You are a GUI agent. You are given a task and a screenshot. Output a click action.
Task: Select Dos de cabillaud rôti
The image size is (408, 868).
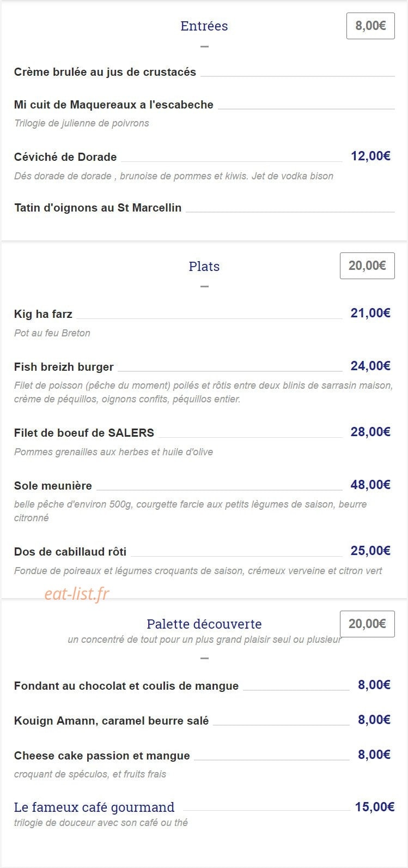(x=70, y=552)
